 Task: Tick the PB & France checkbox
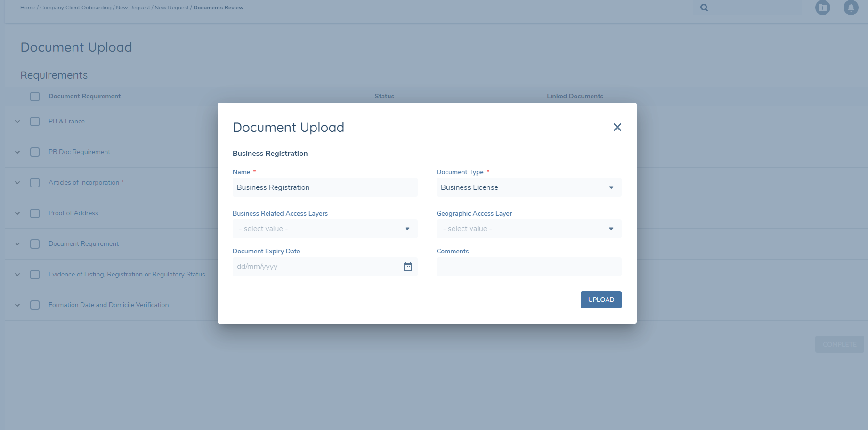point(35,122)
